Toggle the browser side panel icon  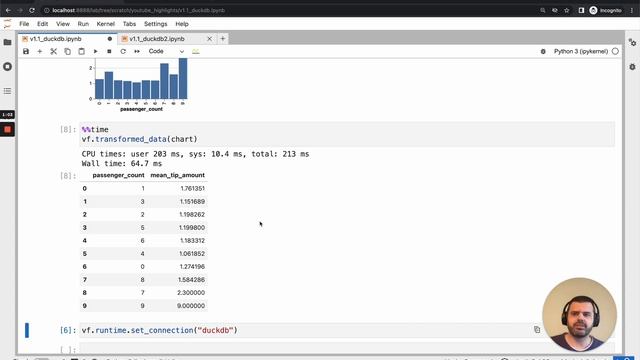[x=581, y=10]
